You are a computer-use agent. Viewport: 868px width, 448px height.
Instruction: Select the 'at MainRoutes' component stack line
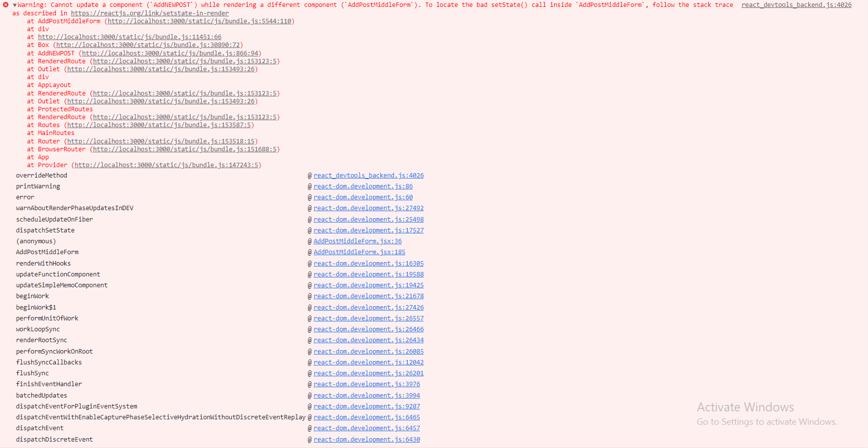(x=51, y=133)
